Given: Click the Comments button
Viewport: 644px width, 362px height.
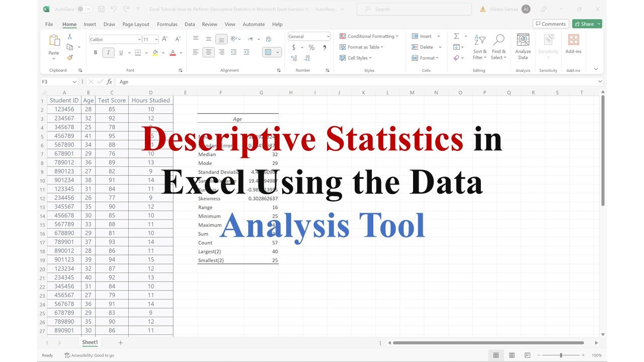Looking at the screenshot, I should 551,24.
